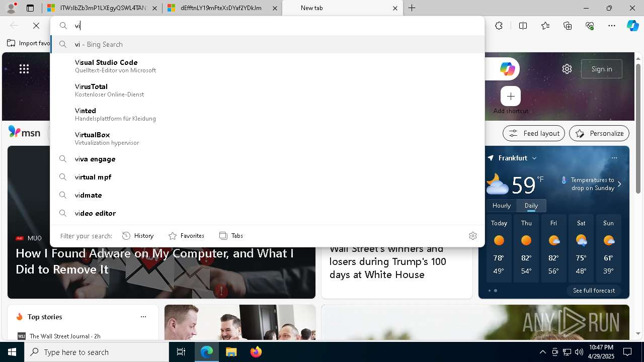Open weather card more options

click(x=614, y=158)
